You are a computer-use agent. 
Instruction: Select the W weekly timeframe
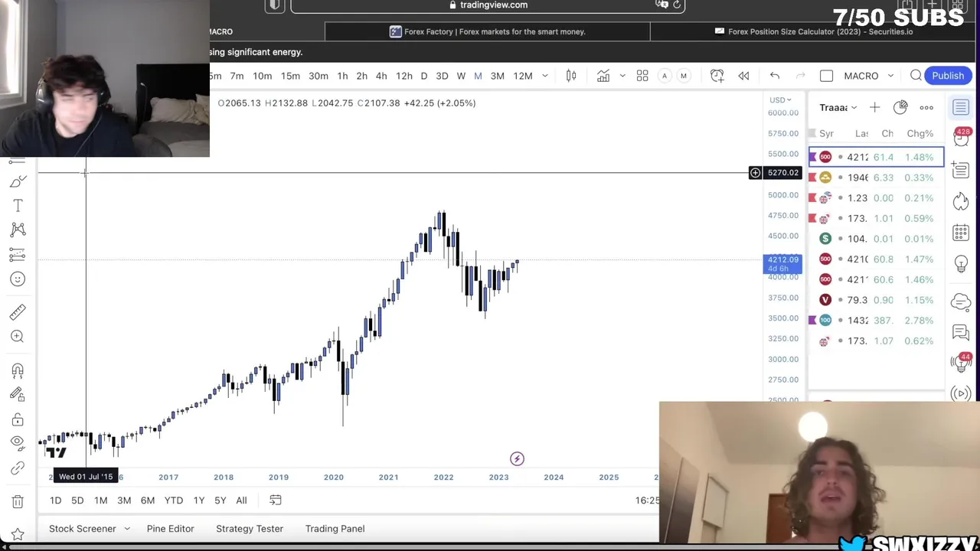pos(461,76)
